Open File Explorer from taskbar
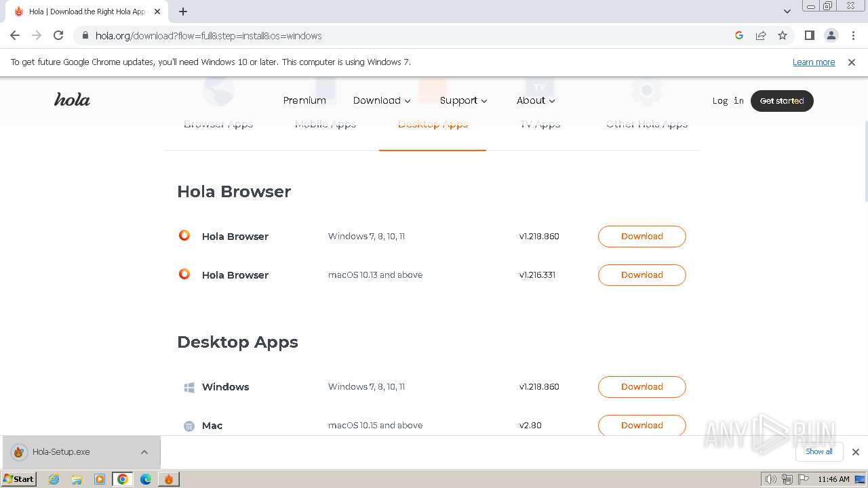 tap(77, 479)
